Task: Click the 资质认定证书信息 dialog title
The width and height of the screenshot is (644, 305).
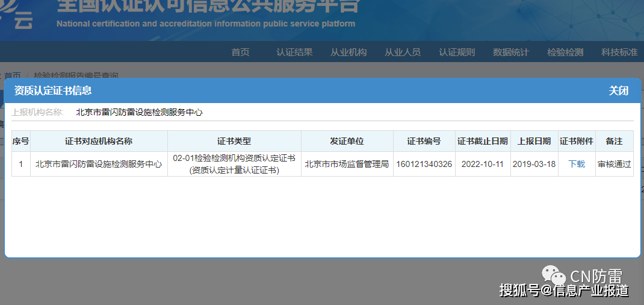Action: (53, 90)
